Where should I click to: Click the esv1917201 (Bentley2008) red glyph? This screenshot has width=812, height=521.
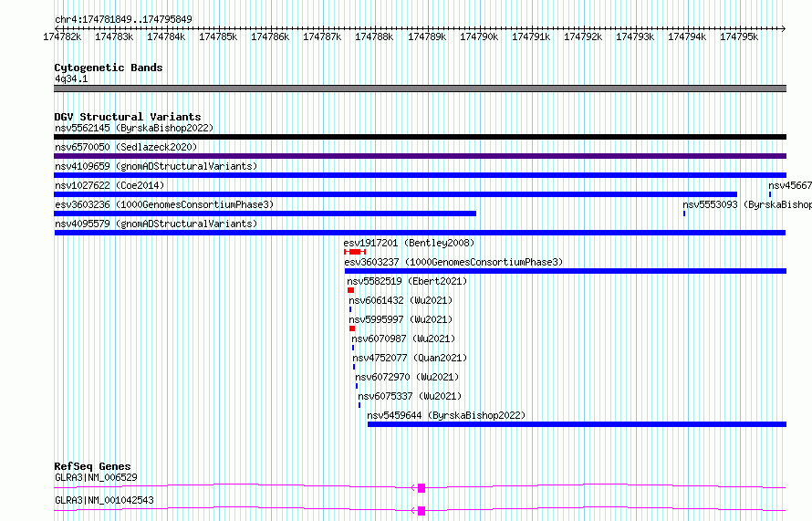coord(355,252)
